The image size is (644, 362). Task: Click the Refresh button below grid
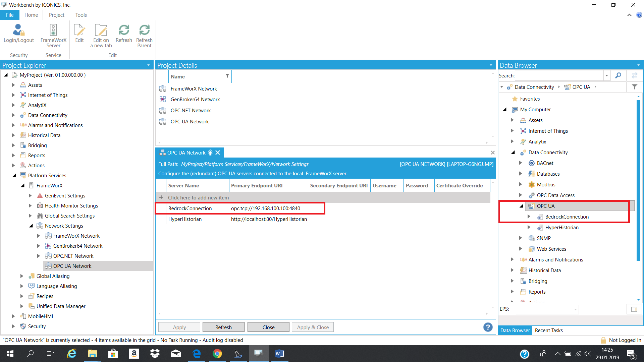pos(223,327)
